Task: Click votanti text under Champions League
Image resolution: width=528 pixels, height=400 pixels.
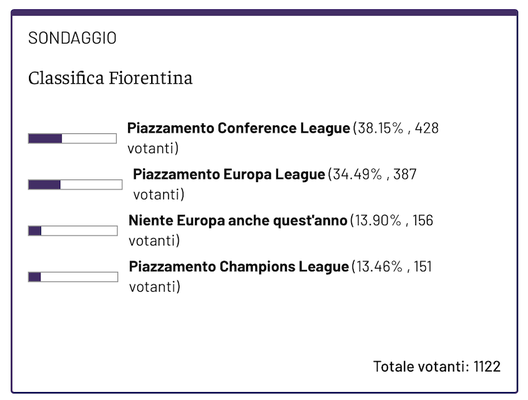Action: 155,287
